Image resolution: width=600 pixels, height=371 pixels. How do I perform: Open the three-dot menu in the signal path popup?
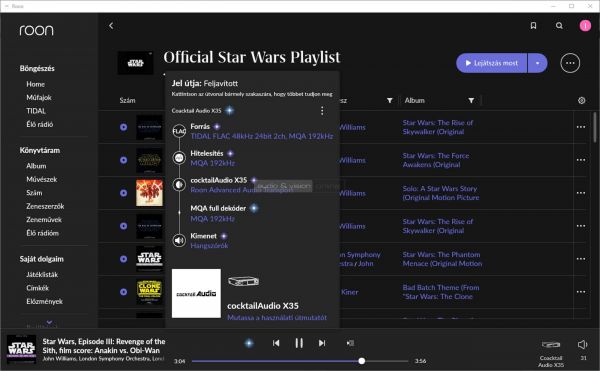tap(322, 111)
